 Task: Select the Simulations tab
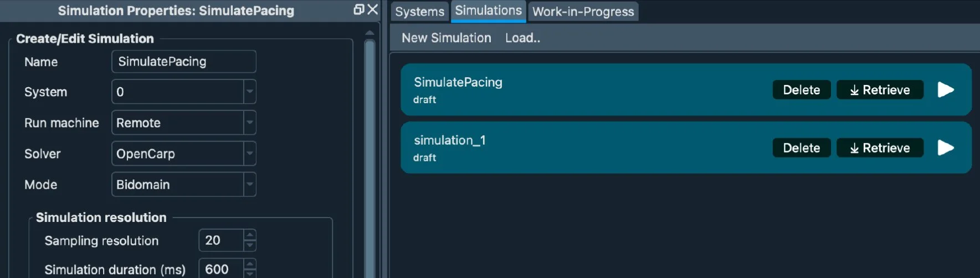click(489, 11)
